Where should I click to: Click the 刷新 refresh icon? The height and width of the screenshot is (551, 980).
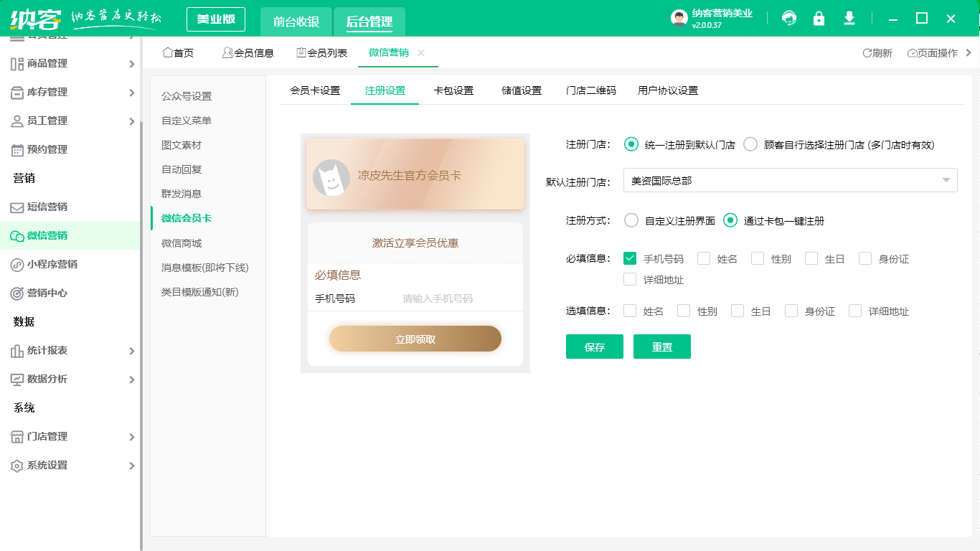click(867, 53)
